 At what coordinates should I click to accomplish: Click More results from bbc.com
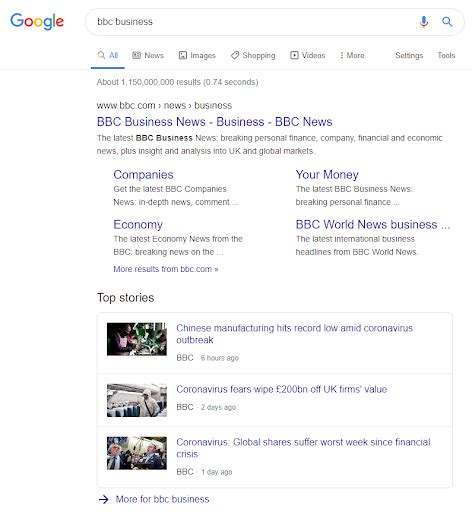point(166,269)
